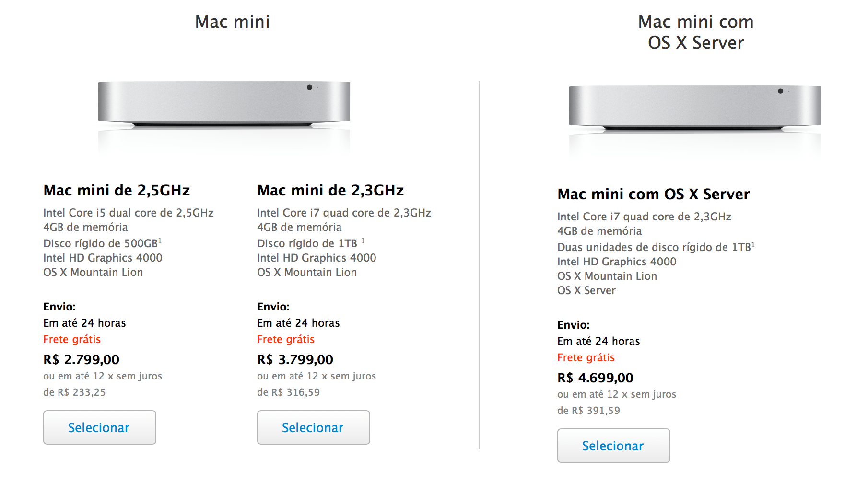868x482 pixels.
Task: Click the Mac mini com OS X Server heading
Action: pos(695,32)
